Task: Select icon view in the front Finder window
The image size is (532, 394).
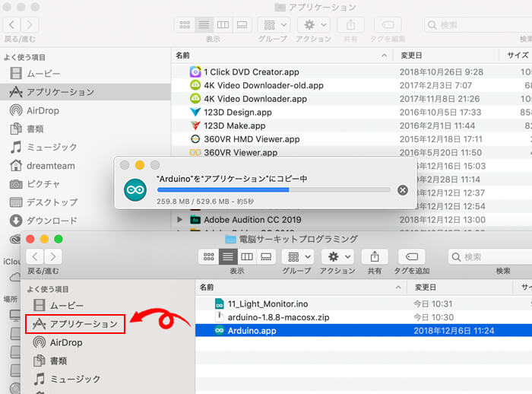Action: pos(209,256)
